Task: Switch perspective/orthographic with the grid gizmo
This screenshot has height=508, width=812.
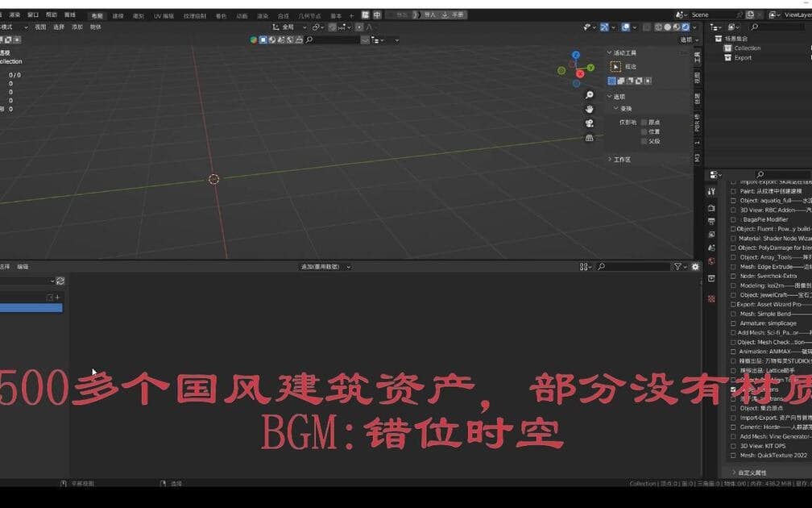Action: pos(590,138)
